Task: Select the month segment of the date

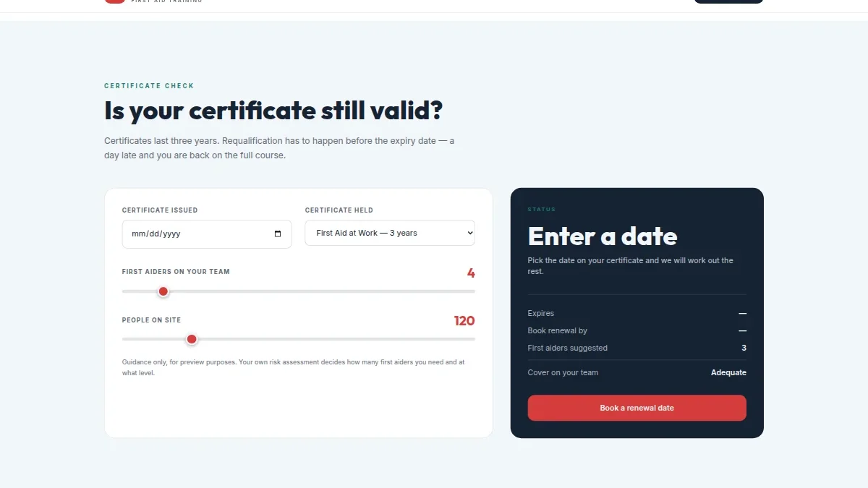Action: pos(138,234)
